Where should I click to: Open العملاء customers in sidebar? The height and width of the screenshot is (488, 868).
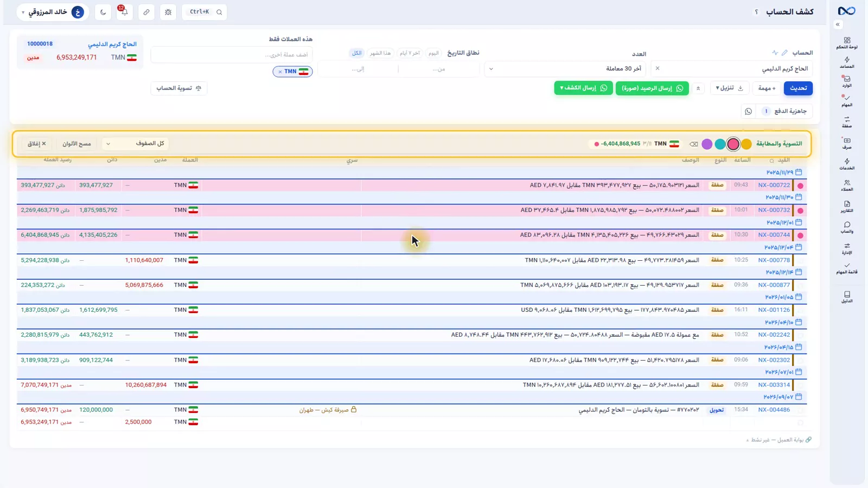tap(847, 185)
